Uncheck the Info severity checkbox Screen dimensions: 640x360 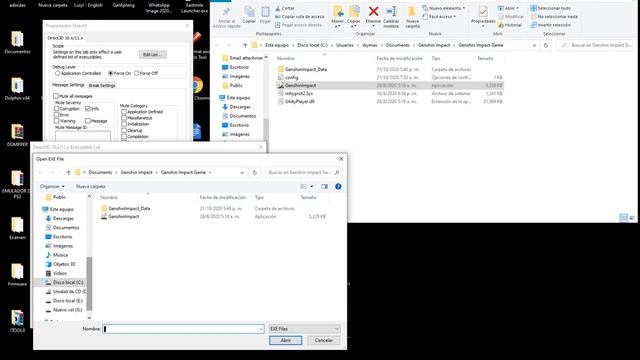click(x=88, y=109)
